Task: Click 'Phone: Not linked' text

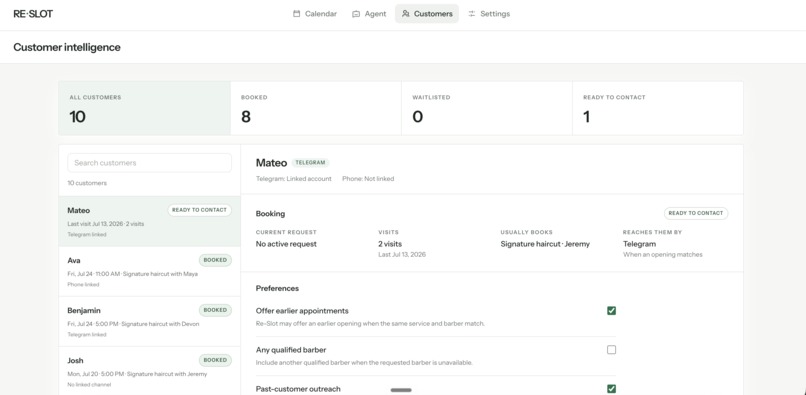Action: coord(368,179)
